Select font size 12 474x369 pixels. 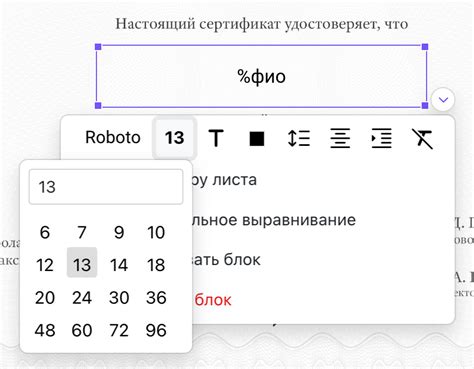click(45, 265)
